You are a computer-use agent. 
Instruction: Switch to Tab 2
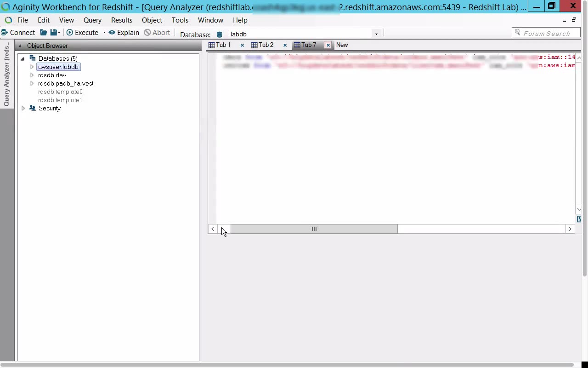point(266,45)
